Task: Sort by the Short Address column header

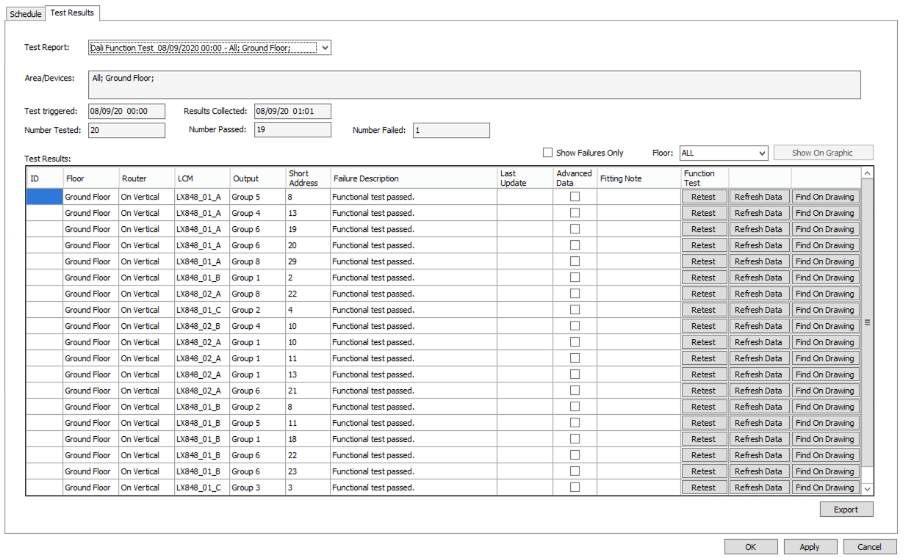Action: click(x=303, y=178)
